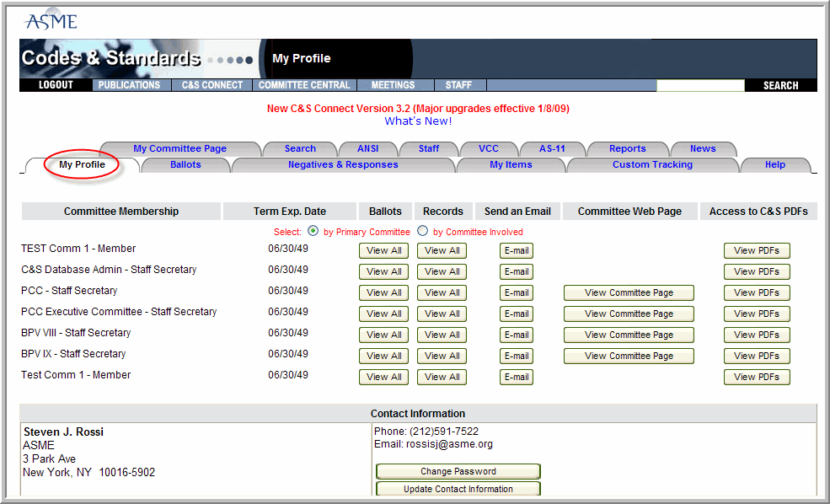830x504 pixels.
Task: Select the 'by Primary Committee' radio button
Action: tap(313, 231)
